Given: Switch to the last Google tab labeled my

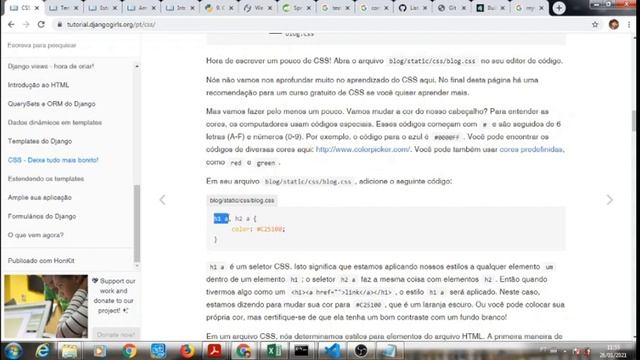Looking at the screenshot, I should pos(528,8).
